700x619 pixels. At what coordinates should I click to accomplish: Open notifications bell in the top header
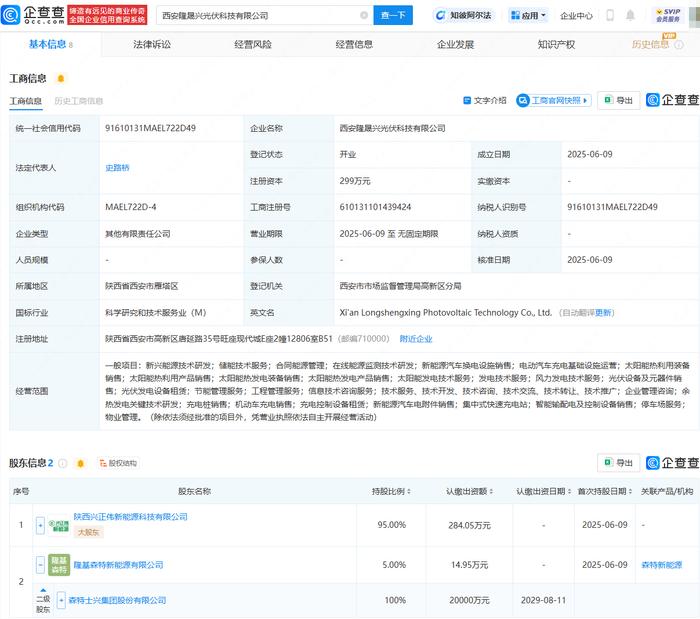pyautogui.click(x=630, y=15)
